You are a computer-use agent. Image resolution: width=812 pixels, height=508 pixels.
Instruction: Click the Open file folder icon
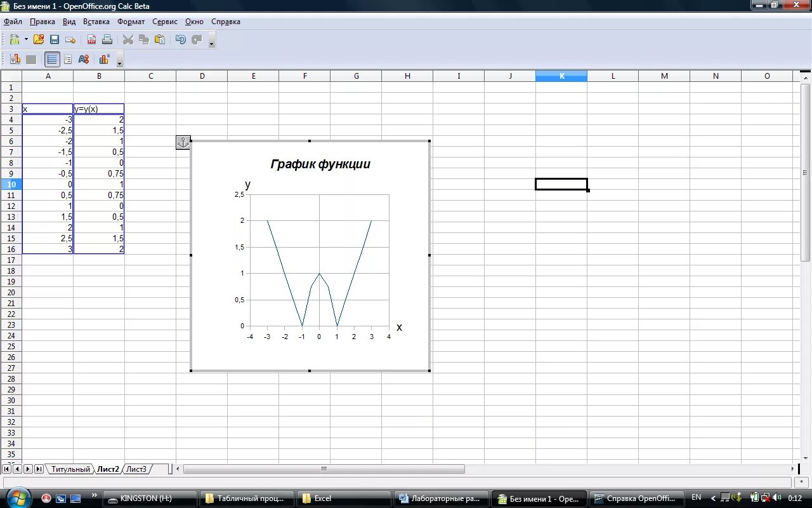tap(39, 39)
